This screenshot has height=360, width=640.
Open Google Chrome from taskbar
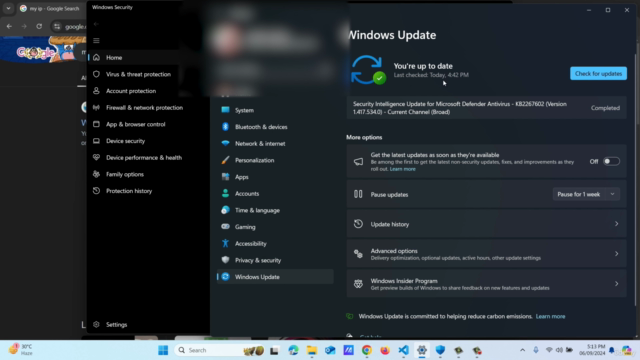pos(367,350)
